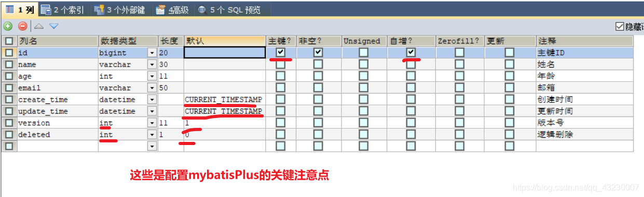The width and height of the screenshot is (644, 197).
Task: Open data type dropdown for deleted
Action: [152, 135]
